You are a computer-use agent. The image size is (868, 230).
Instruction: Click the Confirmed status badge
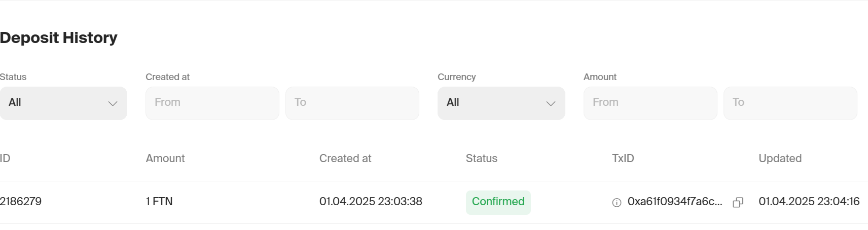point(498,202)
